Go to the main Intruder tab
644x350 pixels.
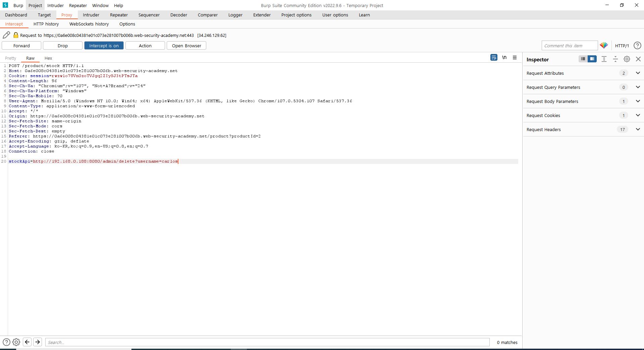pyautogui.click(x=91, y=15)
